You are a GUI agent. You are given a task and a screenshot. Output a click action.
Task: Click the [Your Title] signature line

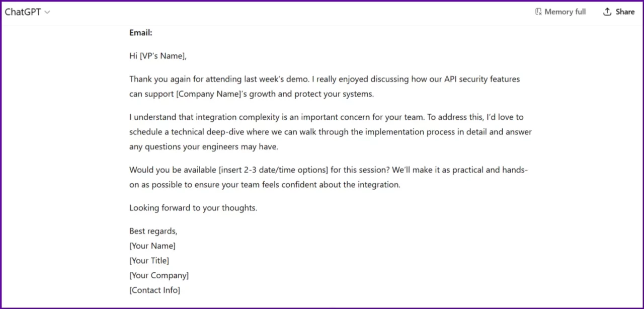pos(149,261)
